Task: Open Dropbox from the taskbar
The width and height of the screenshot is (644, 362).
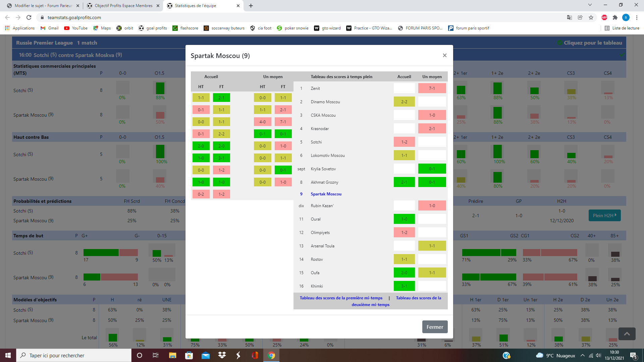Action: (222, 355)
